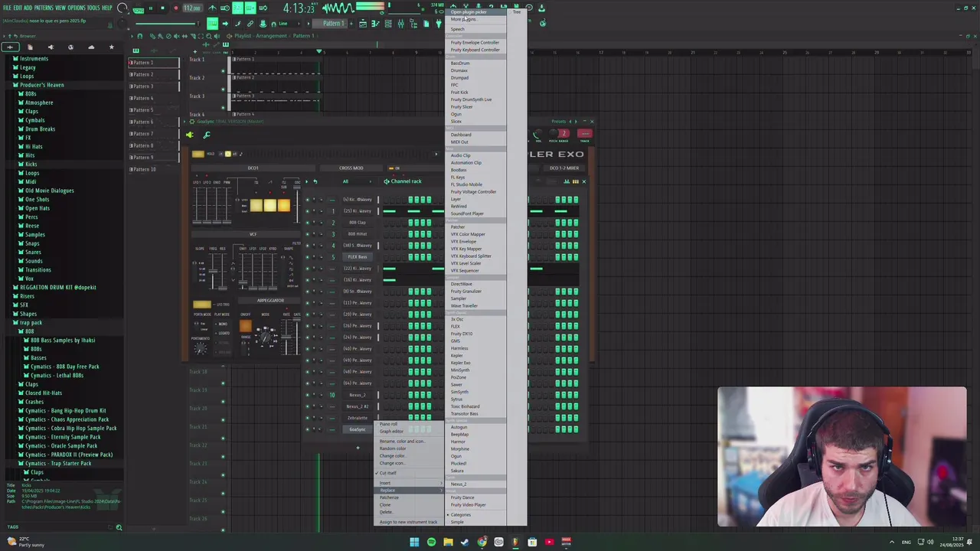Image resolution: width=980 pixels, height=551 pixels.
Task: Open the Playlist view from the toolbar
Action: coord(363,24)
